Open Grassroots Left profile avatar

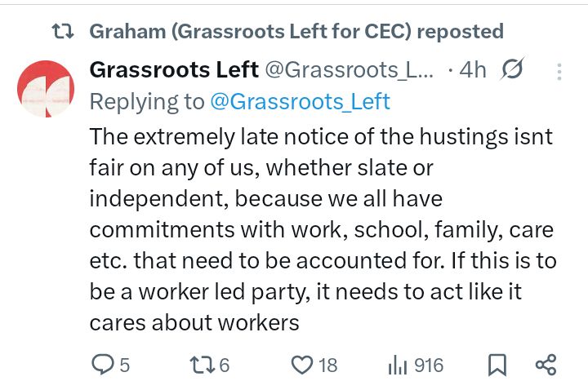point(46,89)
